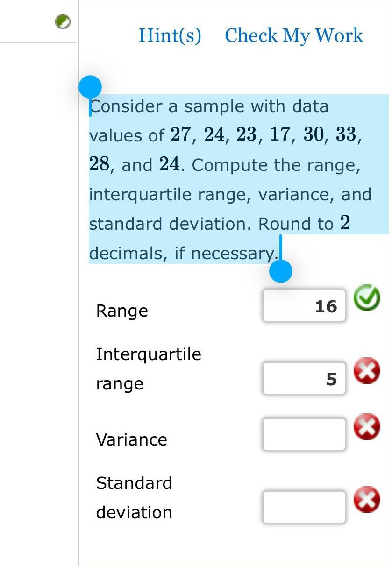Click the red X icon beside Interquartile range

[367, 371]
